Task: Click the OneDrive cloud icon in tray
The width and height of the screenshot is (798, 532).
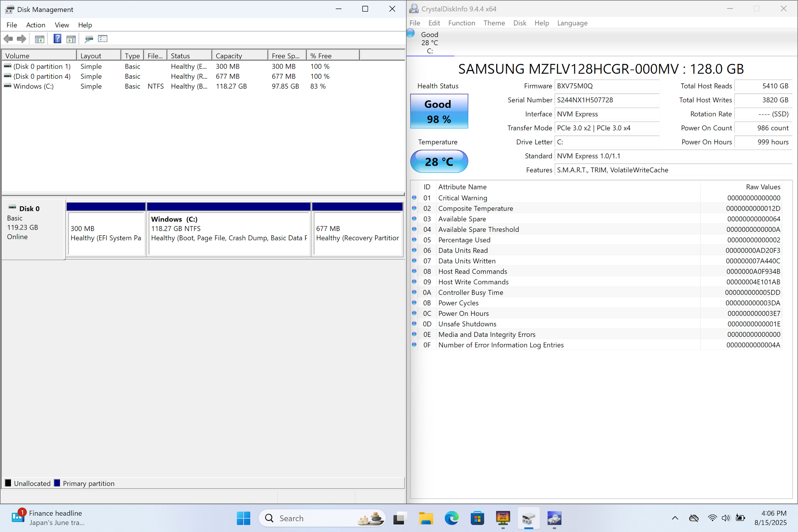Action: tap(694, 518)
